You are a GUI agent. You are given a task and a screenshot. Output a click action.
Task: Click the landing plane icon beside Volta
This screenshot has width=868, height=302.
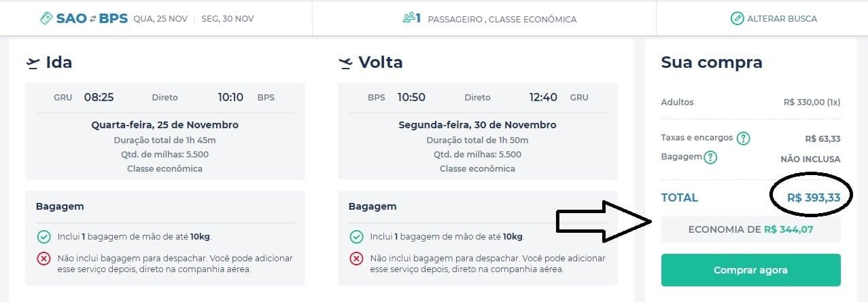point(345,63)
